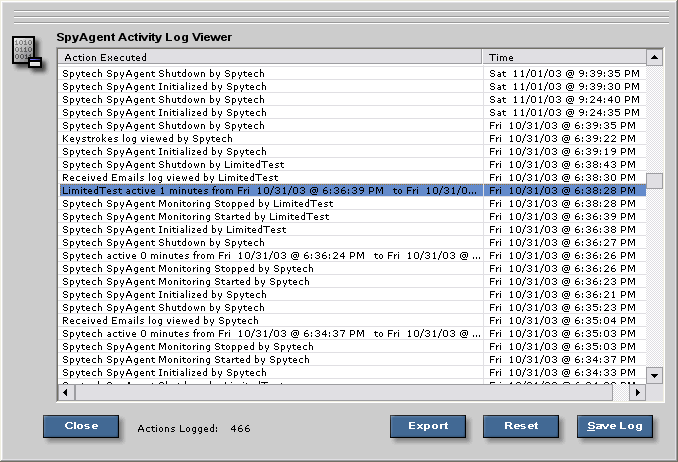
Task: Sort by the Time column header
Action: coord(564,57)
